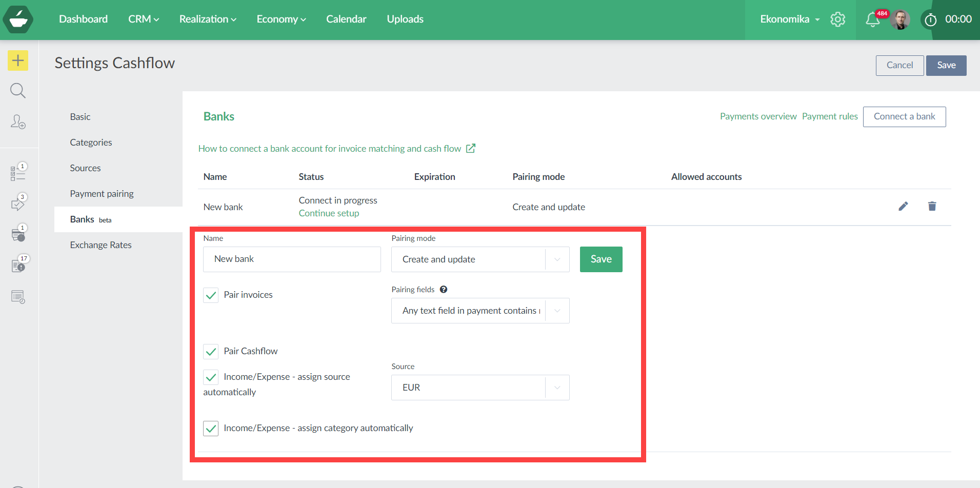Click the pencil edit icon for New bank
Screen dimensions: 980x488
(x=903, y=206)
